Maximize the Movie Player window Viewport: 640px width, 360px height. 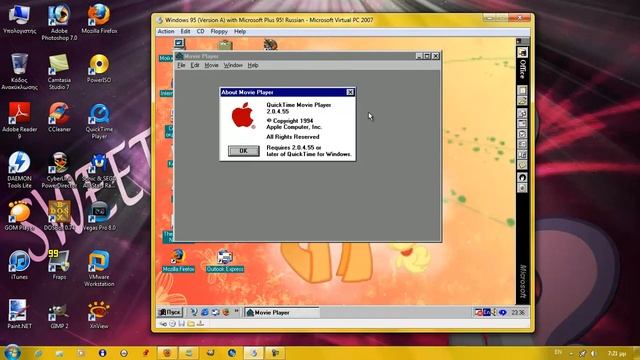pyautogui.click(x=427, y=56)
